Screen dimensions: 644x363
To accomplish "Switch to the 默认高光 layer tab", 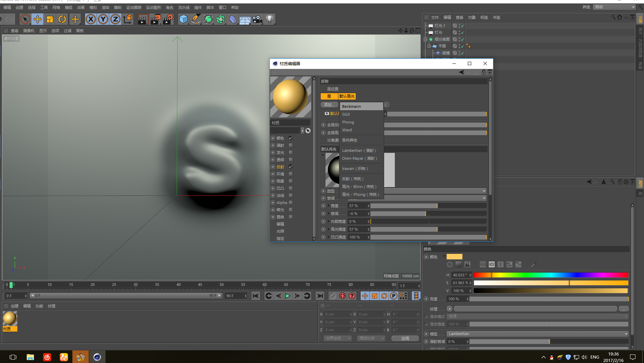I will [x=347, y=96].
